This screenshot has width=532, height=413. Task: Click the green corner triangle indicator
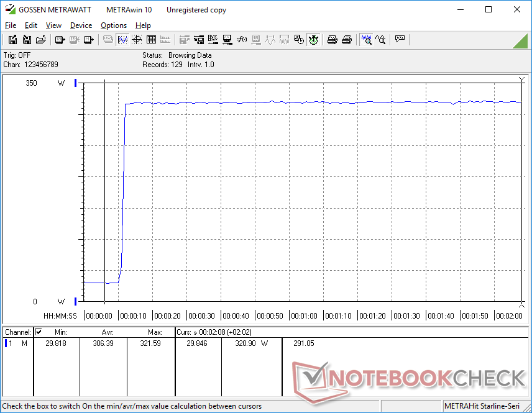(521, 41)
